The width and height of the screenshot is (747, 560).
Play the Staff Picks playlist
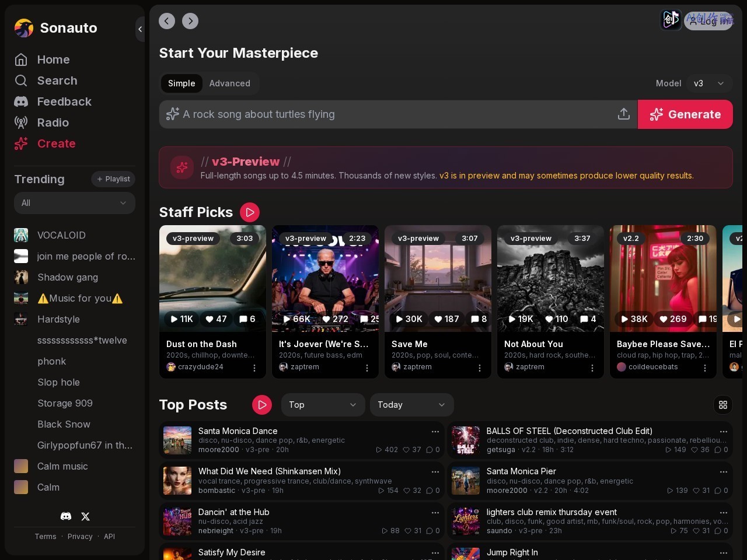click(x=250, y=212)
